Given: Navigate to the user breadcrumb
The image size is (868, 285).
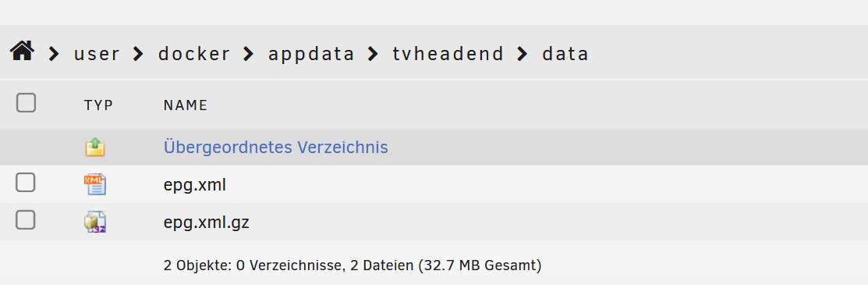Looking at the screenshot, I should (x=97, y=55).
